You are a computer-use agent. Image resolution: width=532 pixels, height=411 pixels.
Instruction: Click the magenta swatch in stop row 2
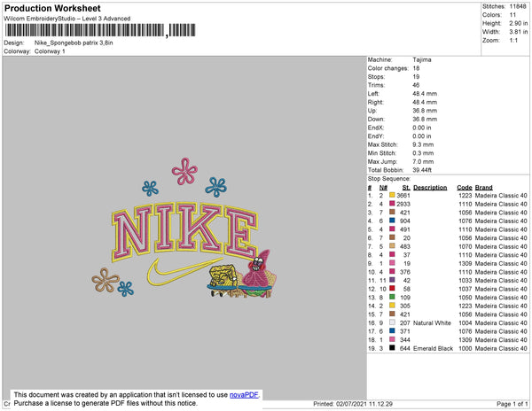[392, 204]
